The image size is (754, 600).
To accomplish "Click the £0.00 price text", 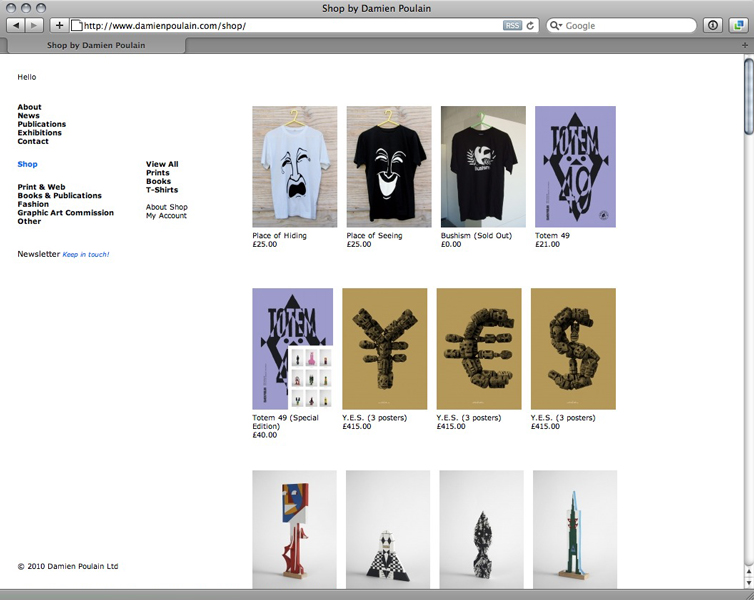I will [x=451, y=244].
